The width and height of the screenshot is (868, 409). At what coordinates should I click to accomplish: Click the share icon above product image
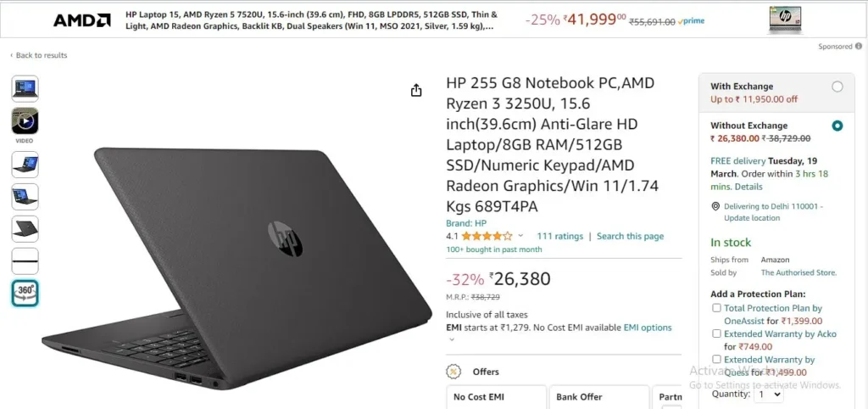pos(416,90)
